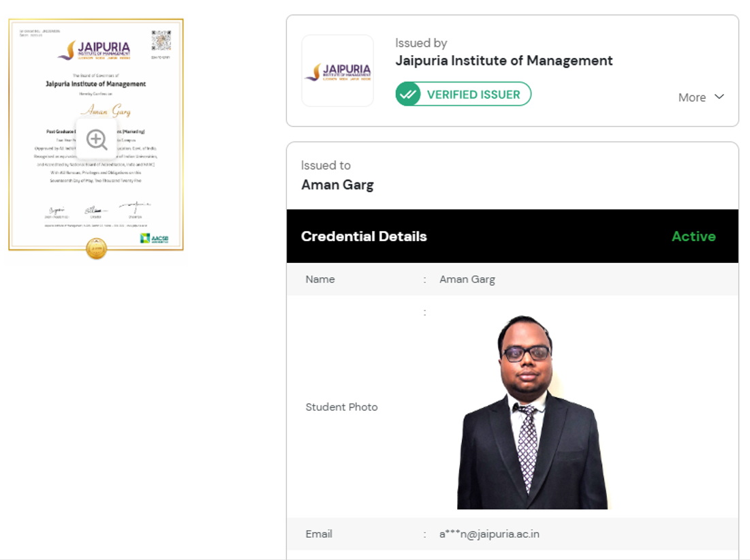Click the Aman Garg name under Issued to

coord(337,185)
